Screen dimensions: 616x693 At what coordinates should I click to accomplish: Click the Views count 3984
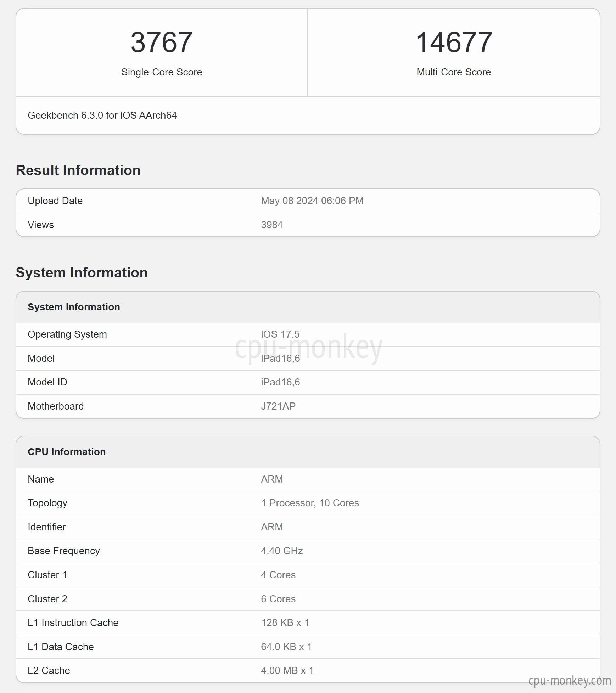coord(272,225)
